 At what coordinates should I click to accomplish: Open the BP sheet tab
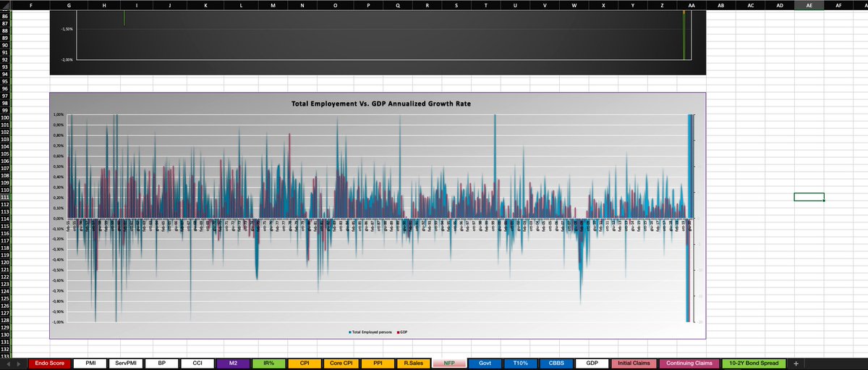(x=161, y=363)
